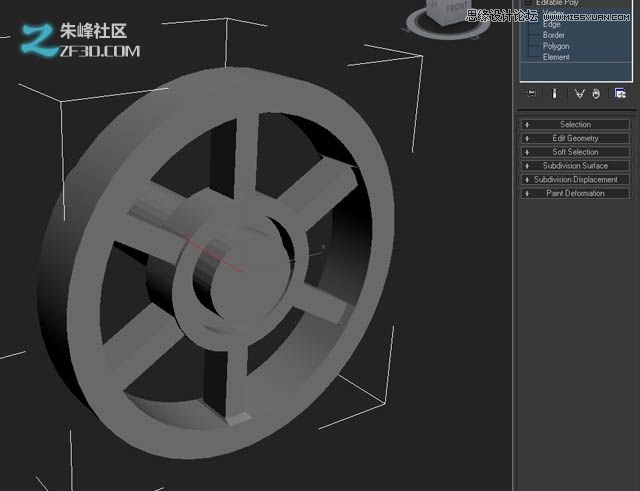Viewport: 640px width, 491px height.
Task: Toggle Show End Result icon
Action: point(554,93)
